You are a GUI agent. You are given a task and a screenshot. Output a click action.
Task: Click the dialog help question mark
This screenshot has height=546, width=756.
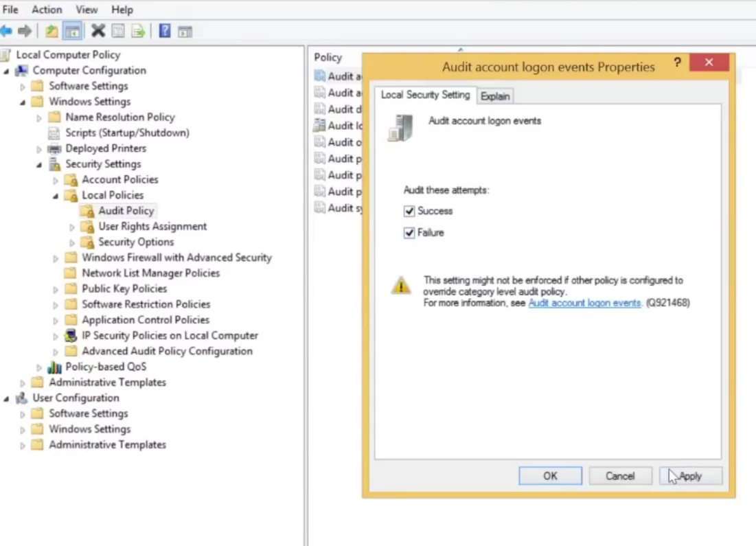click(x=678, y=62)
